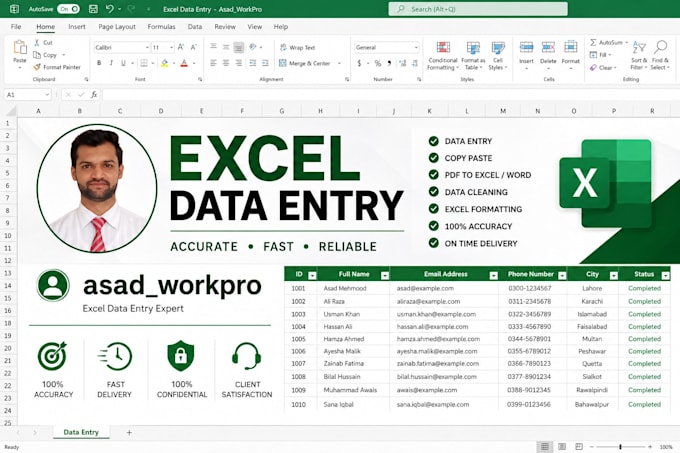Image resolution: width=680 pixels, height=453 pixels.
Task: Open the font size 11 dropdown
Action: coord(171,47)
